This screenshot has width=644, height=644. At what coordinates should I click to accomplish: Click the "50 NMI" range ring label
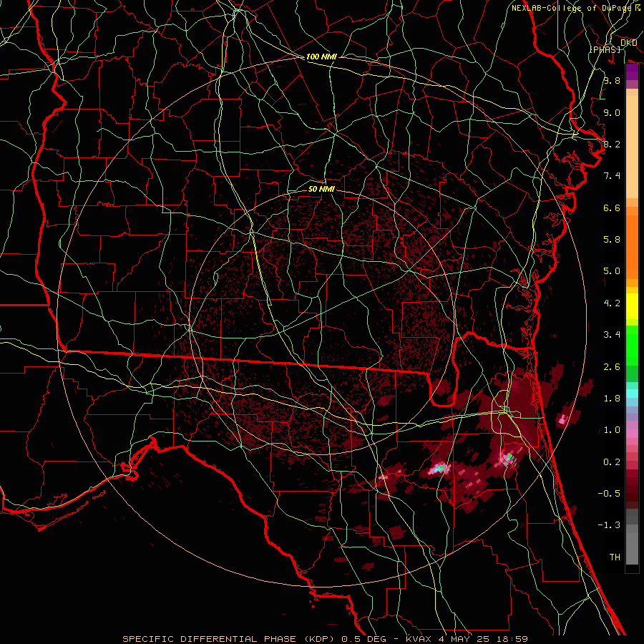coord(321,189)
